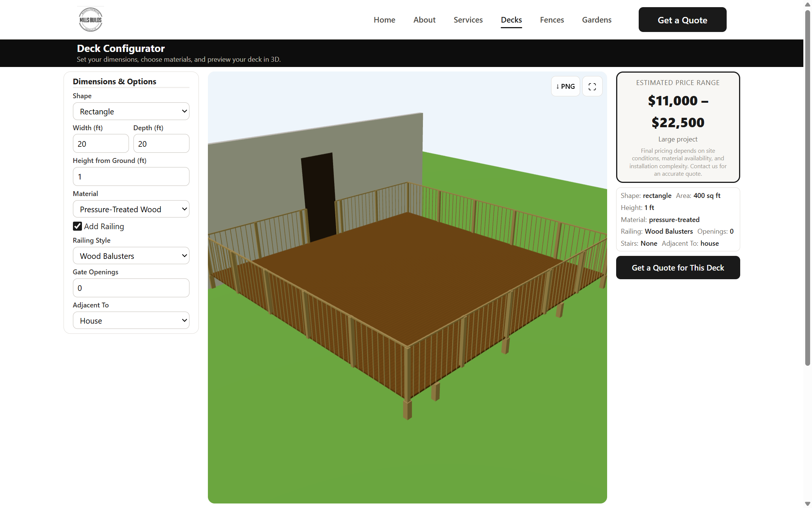The height and width of the screenshot is (508, 812).
Task: Open the Material dropdown showing Pressure-Treated Wood
Action: tap(131, 209)
